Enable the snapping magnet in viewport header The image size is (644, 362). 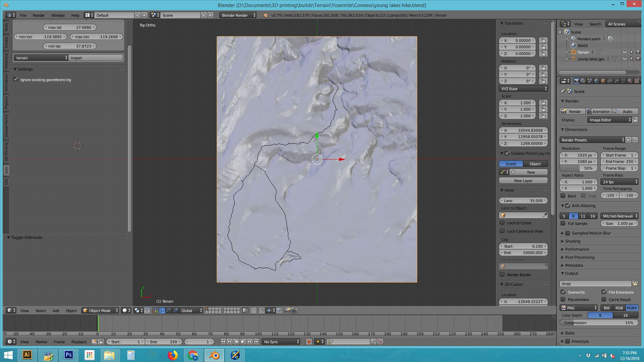pyautogui.click(x=262, y=310)
